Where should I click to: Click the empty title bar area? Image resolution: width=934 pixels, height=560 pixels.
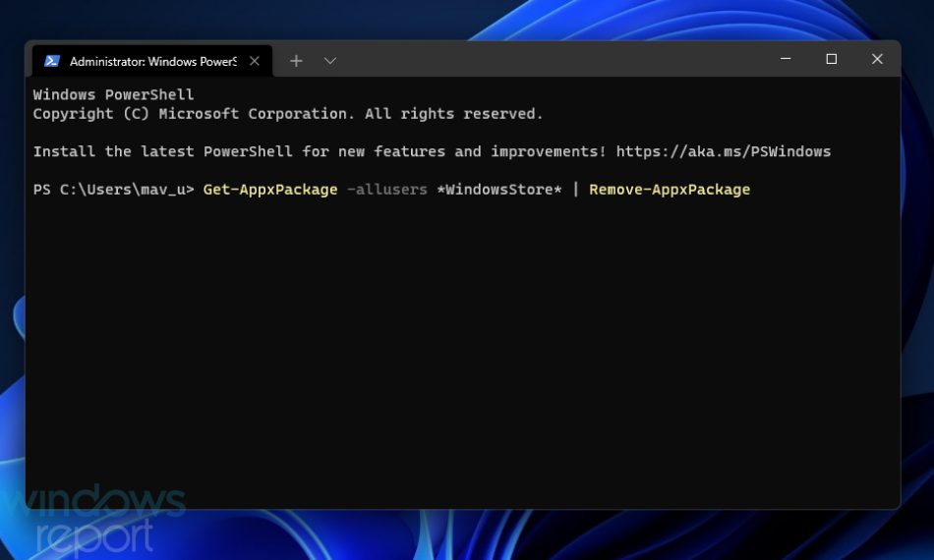[554, 60]
